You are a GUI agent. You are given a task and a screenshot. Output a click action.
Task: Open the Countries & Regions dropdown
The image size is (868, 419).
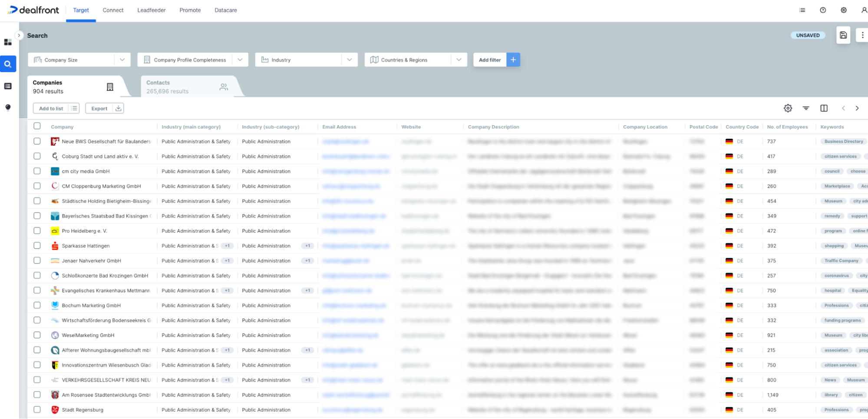459,60
